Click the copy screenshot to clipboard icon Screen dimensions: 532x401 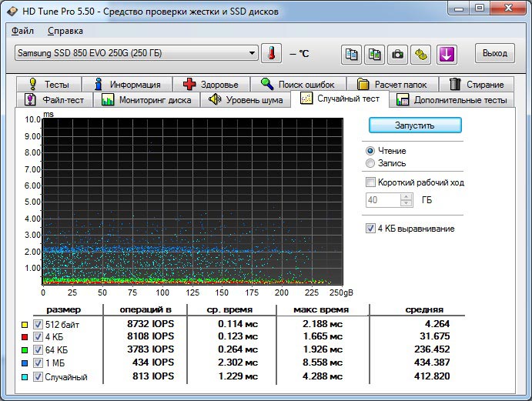click(374, 53)
